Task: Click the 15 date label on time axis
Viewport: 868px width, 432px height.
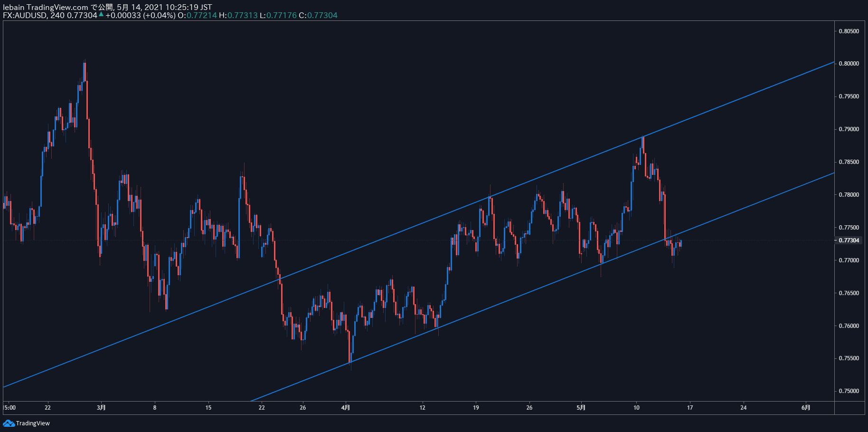Action: coord(208,407)
